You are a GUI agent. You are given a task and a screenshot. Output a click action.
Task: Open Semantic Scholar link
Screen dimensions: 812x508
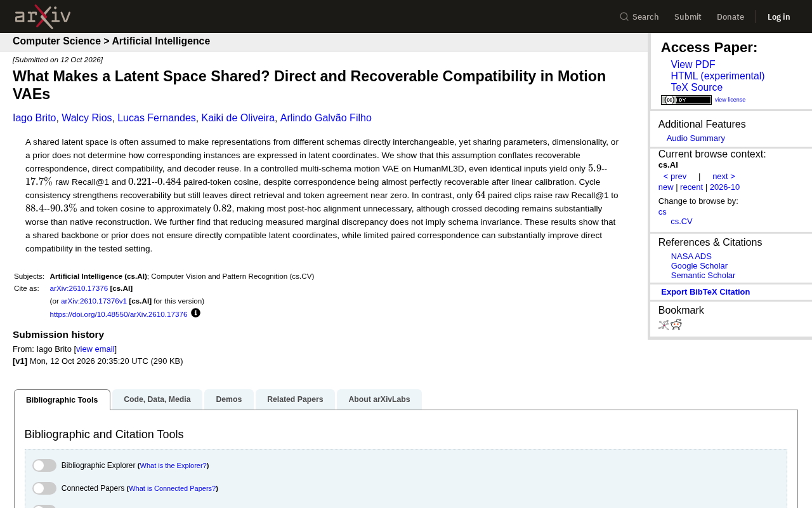point(703,276)
